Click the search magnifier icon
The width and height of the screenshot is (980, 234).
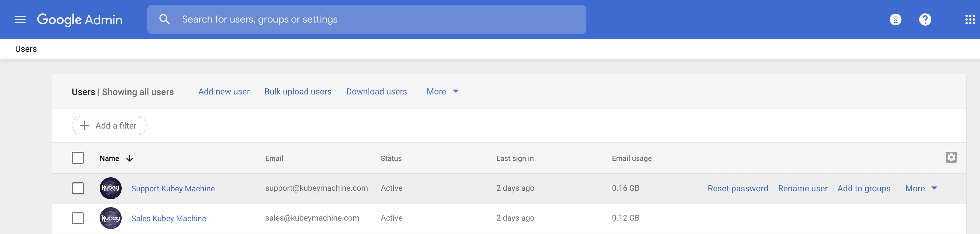tap(164, 19)
